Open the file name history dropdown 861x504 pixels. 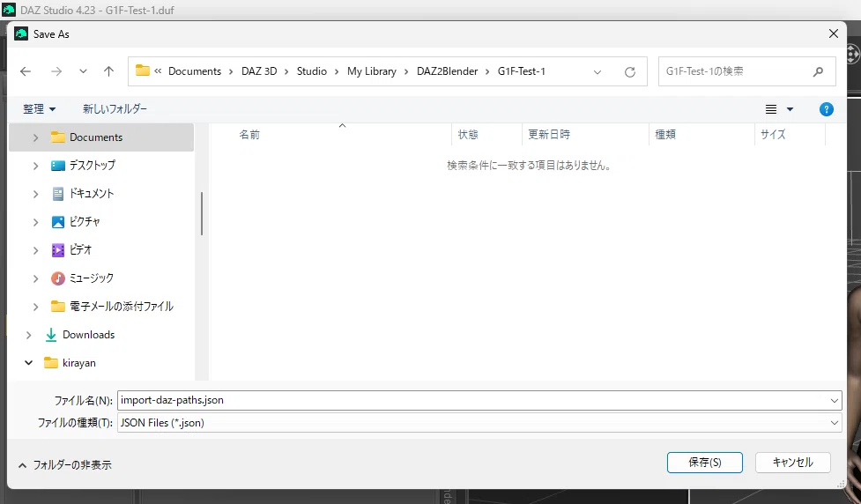835,401
